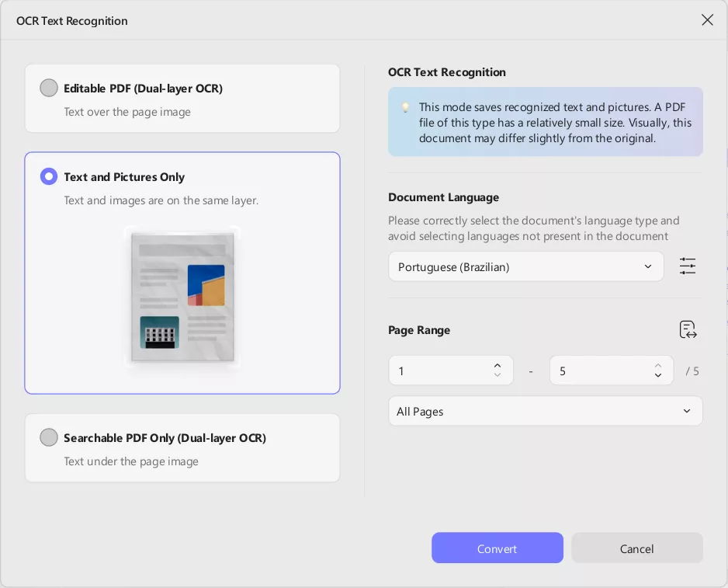Image resolution: width=728 pixels, height=588 pixels.
Task: Click the down arrow beside start page field
Action: [497, 376]
